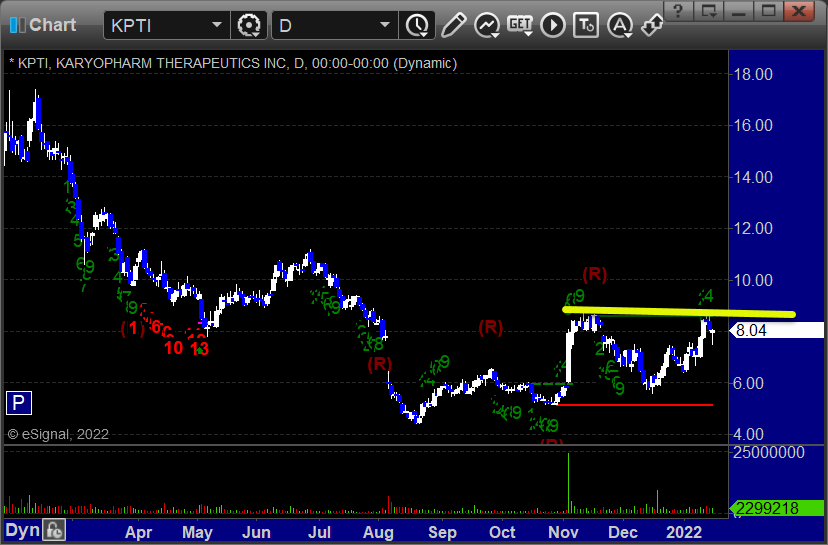Viewport: 828px width, 545px height.
Task: Click the 18.00 price axis label
Action: pos(754,74)
